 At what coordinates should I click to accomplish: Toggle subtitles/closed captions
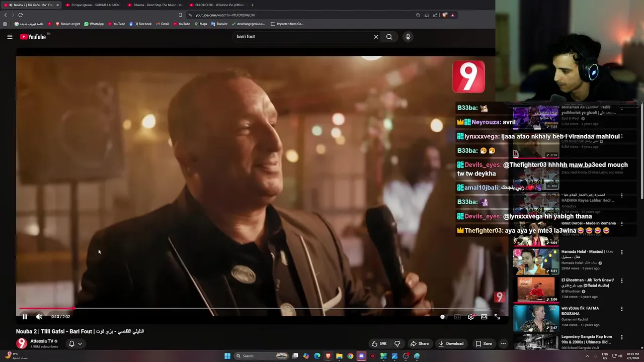457,317
